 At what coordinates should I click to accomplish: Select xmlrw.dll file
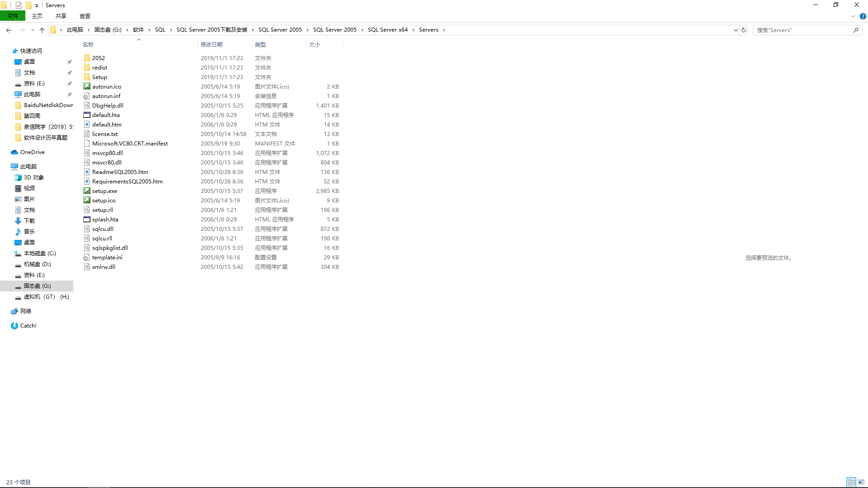point(104,267)
